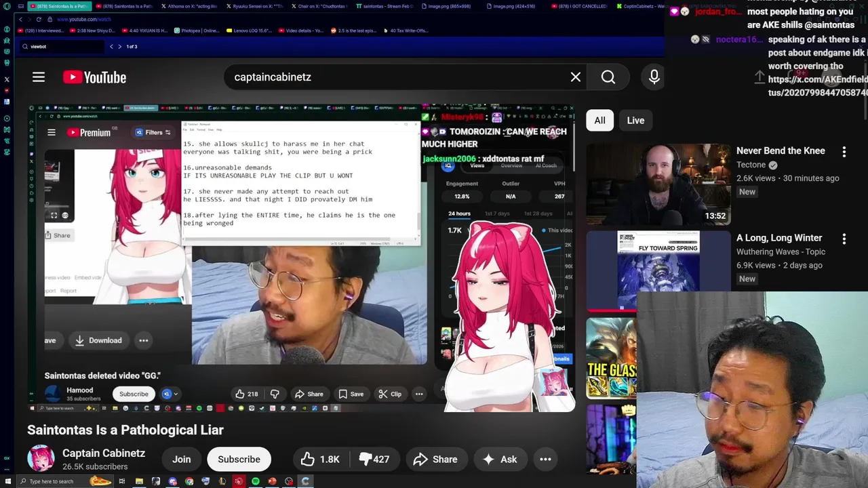Screen dimensions: 868x488
Task: Click the find box containing viewbot
Action: [x=61, y=46]
